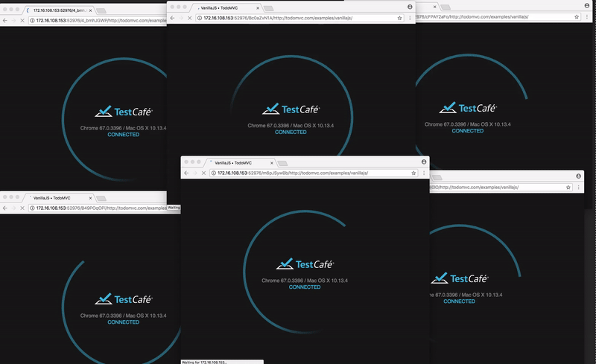View site info in the B49POqOP window
Screen dimensions: 596x364
[32, 208]
